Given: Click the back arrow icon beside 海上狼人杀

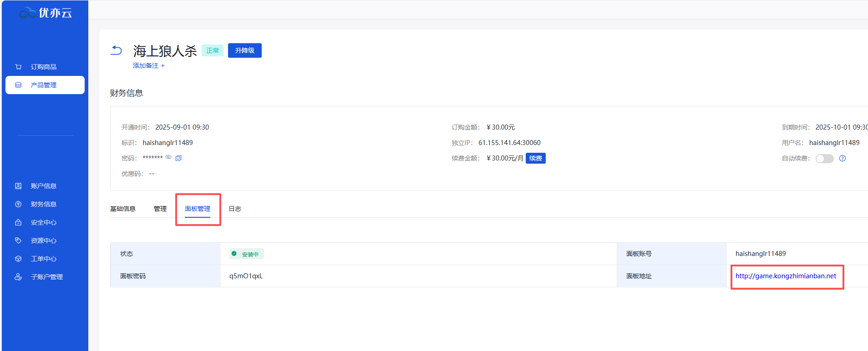Looking at the screenshot, I should tap(117, 50).
